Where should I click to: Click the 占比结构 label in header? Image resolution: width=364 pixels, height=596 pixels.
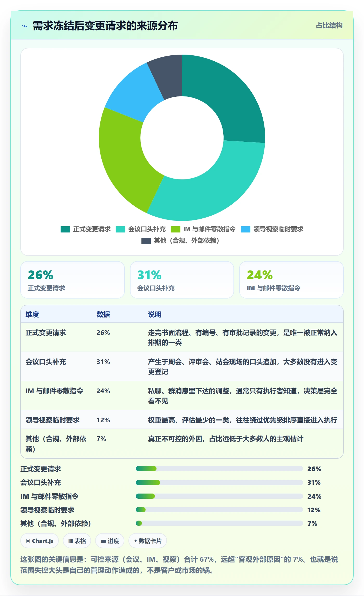(x=329, y=25)
